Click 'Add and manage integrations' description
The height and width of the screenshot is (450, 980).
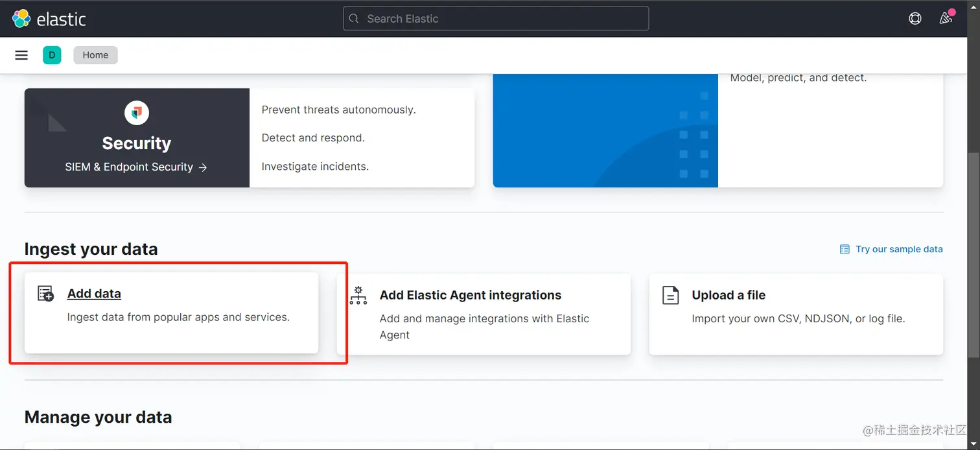coord(485,327)
